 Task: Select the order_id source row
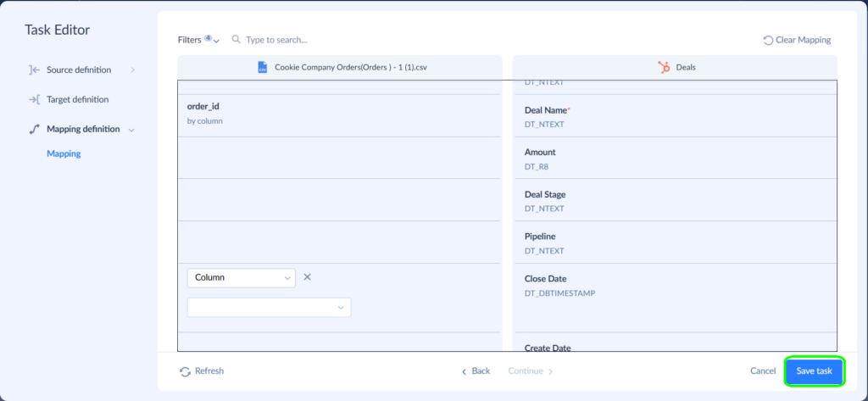coord(339,115)
